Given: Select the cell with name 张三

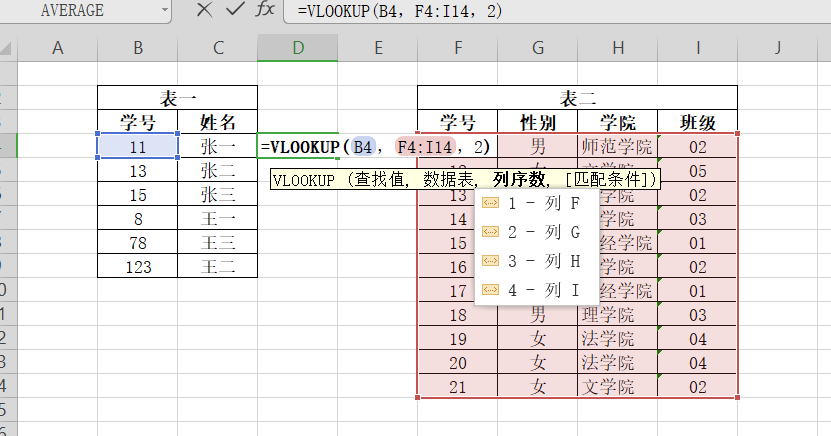Looking at the screenshot, I should pos(218,194).
